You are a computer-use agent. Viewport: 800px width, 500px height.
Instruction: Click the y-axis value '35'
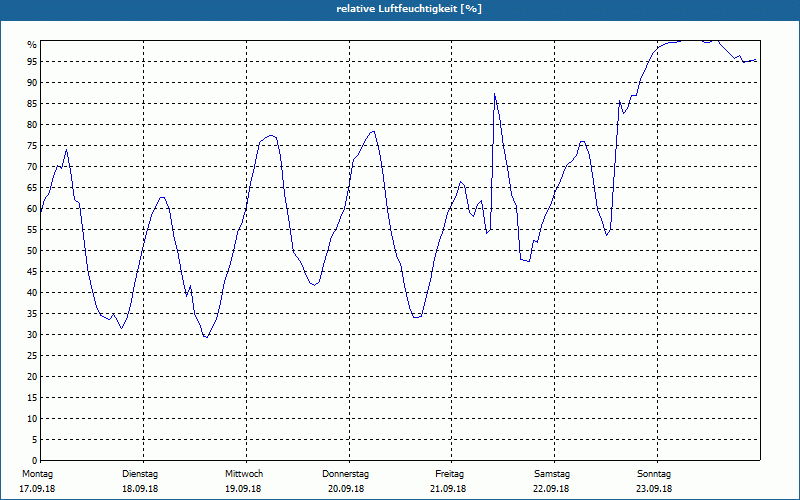click(x=32, y=314)
